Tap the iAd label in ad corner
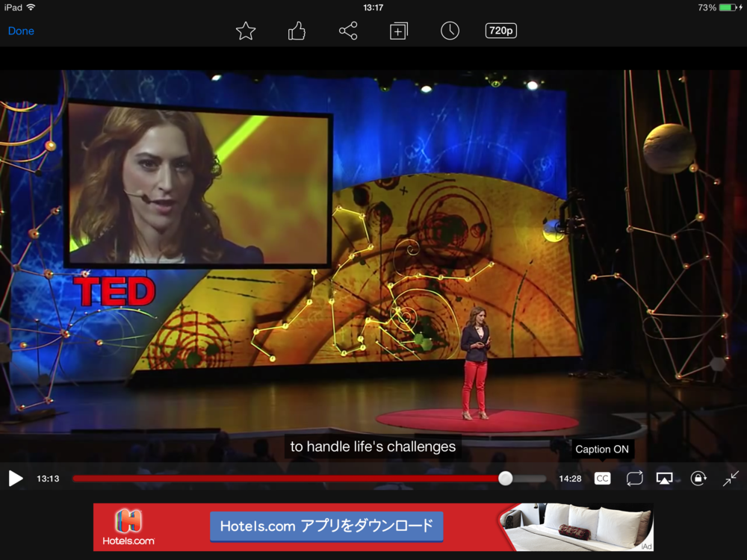This screenshot has height=560, width=747. tap(646, 547)
